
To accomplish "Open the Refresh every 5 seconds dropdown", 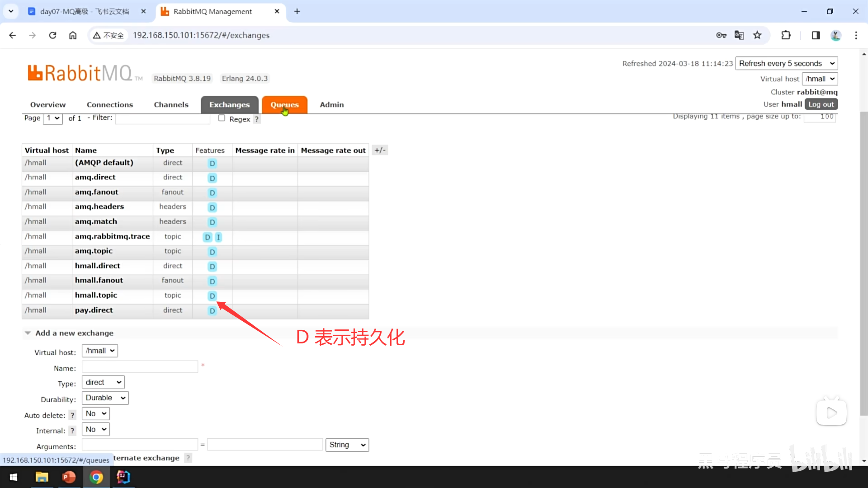I will pyautogui.click(x=786, y=63).
